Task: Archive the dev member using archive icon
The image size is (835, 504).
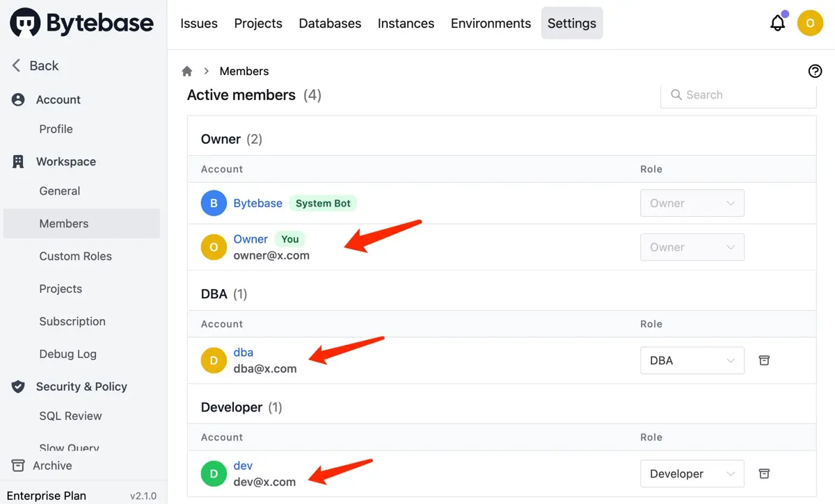Action: (x=764, y=473)
